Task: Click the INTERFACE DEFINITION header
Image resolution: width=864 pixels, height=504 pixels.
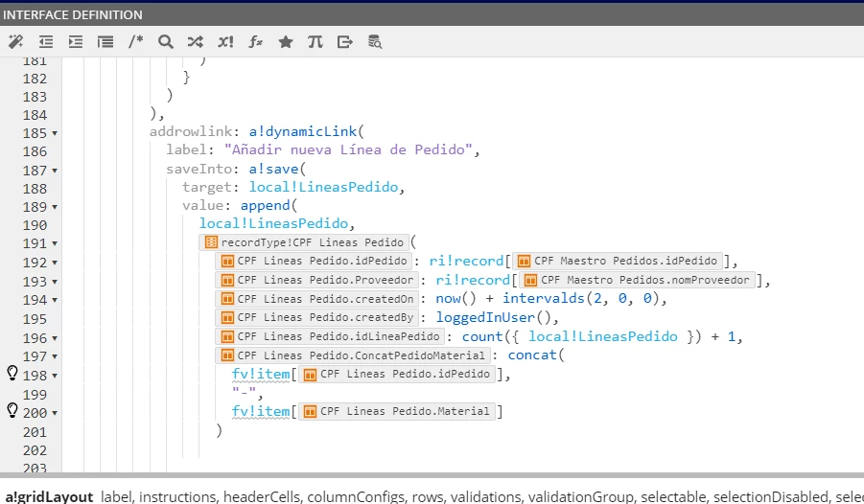Action: pyautogui.click(x=72, y=15)
